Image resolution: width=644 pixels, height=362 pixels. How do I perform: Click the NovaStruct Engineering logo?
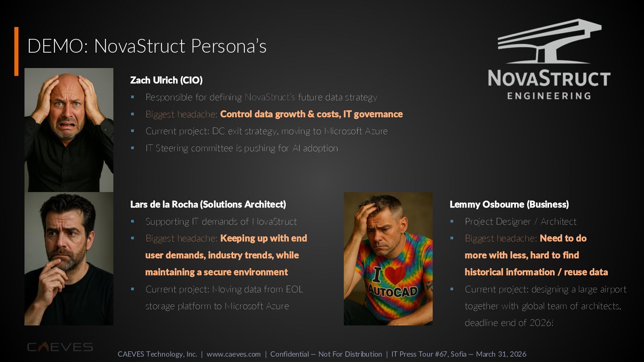(549, 59)
